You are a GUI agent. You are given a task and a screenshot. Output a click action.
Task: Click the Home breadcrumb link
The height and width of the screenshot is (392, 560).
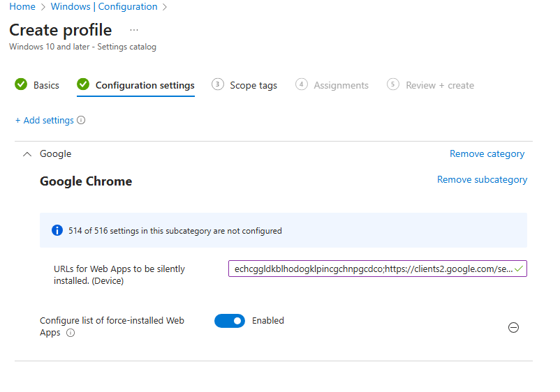[22, 6]
